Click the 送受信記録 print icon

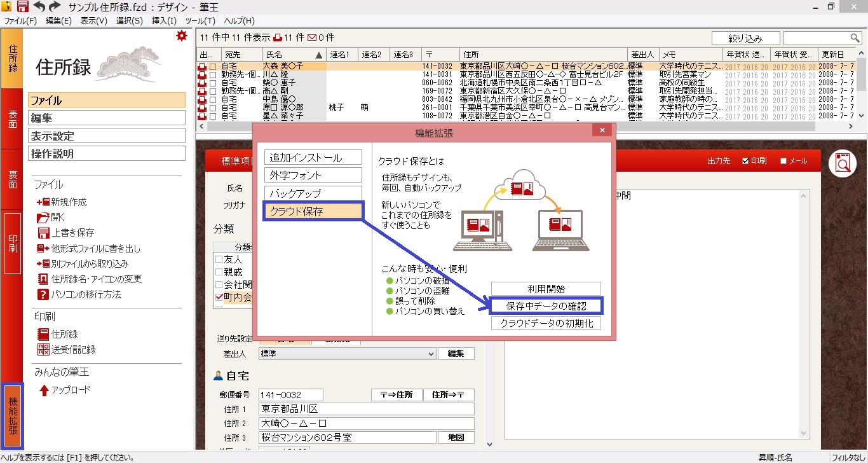pos(43,349)
